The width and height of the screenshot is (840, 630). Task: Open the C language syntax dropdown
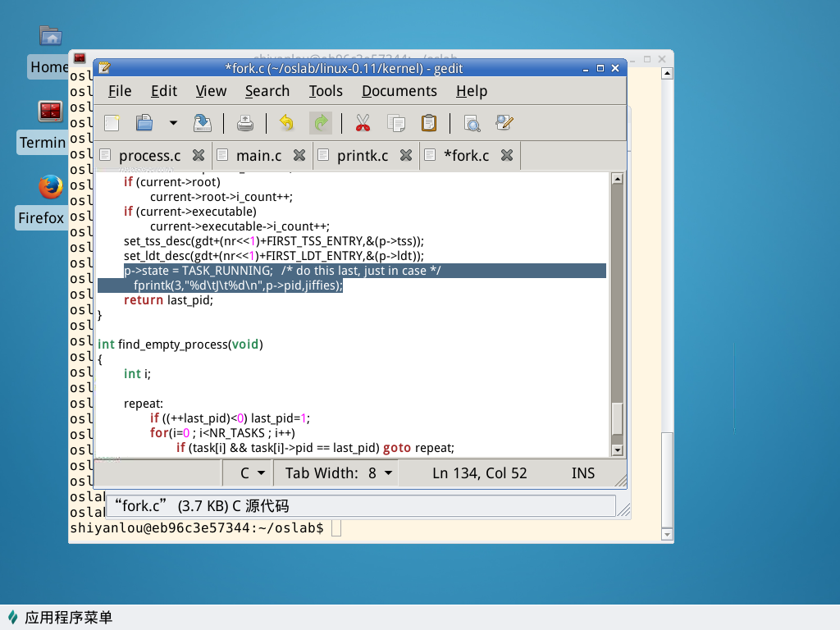tap(252, 473)
